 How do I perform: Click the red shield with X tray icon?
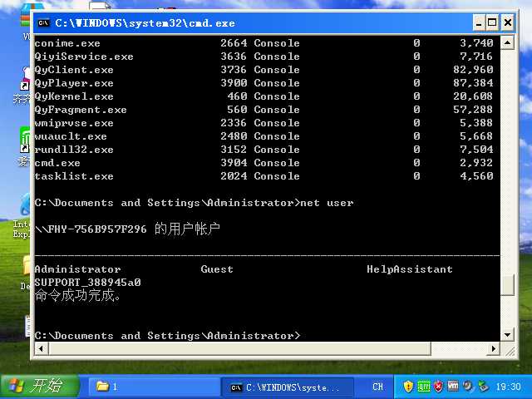(439, 387)
